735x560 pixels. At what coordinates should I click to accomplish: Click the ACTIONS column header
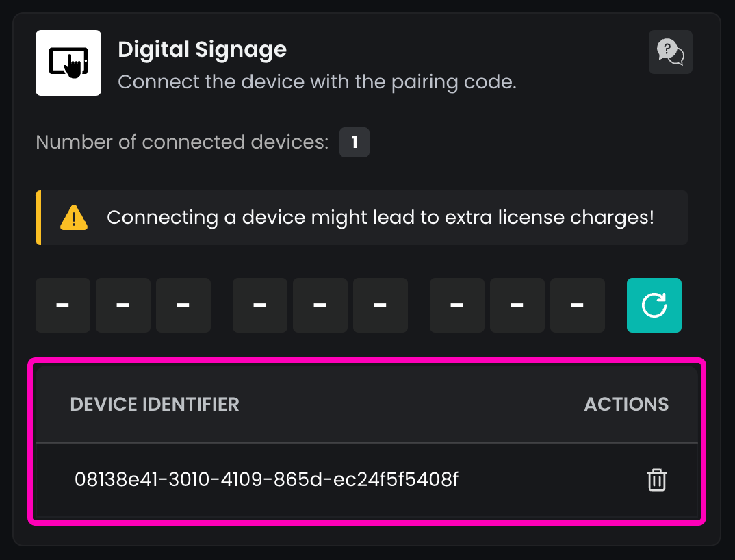[626, 405]
